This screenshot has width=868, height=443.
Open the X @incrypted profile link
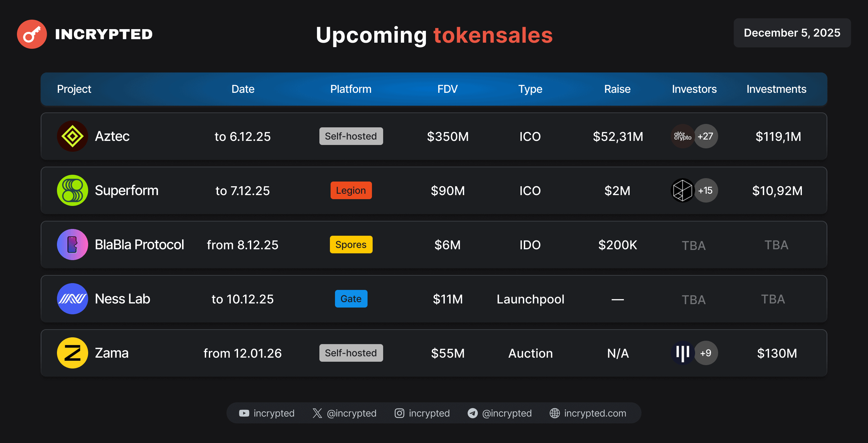pyautogui.click(x=344, y=413)
